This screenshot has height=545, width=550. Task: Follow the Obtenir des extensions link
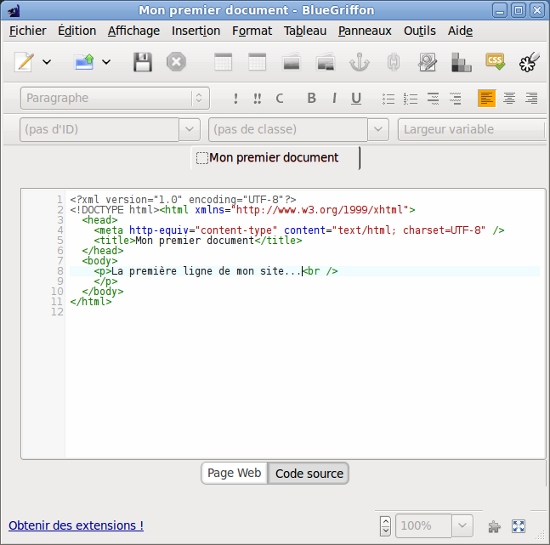76,525
